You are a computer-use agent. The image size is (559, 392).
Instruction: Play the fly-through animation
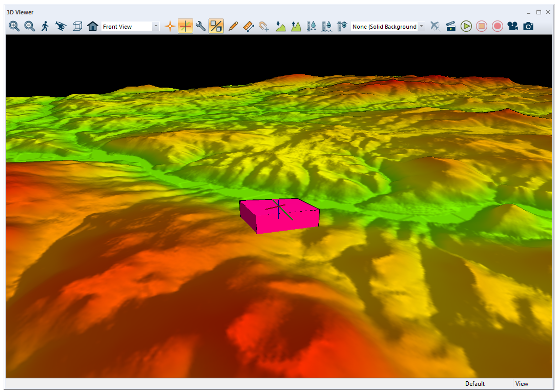point(466,27)
